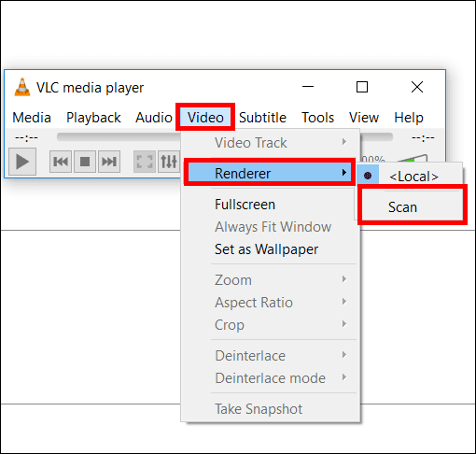Adjust the volume slider
Image resolution: width=476 pixels, height=454 pixels.
point(413,158)
